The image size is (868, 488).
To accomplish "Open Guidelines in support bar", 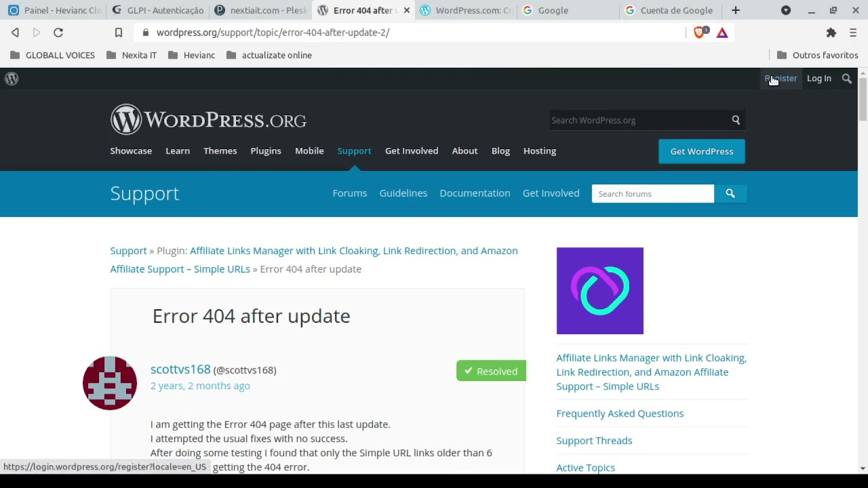I will [403, 193].
